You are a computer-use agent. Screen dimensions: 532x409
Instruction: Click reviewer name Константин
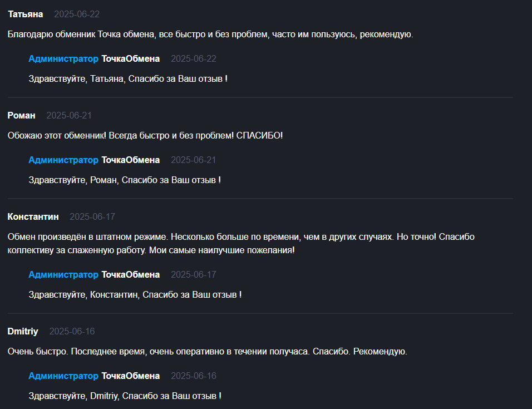click(33, 216)
